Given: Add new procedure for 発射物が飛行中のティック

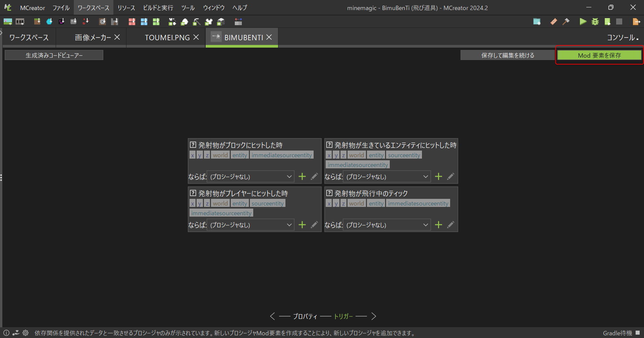Looking at the screenshot, I should [x=438, y=225].
